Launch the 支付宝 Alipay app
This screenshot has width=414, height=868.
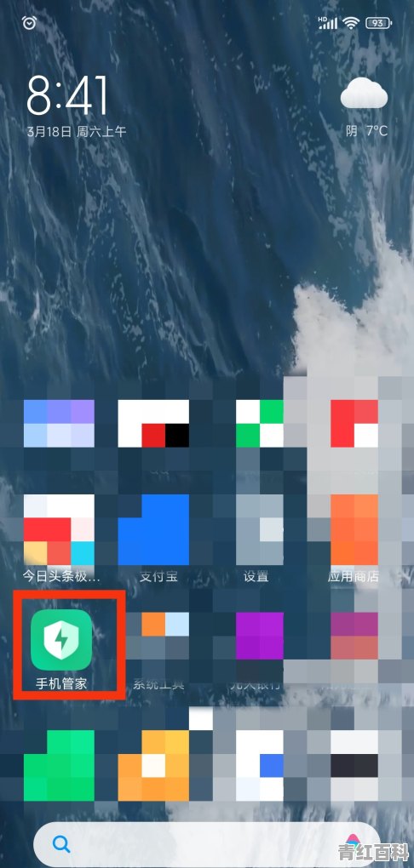pyautogui.click(x=153, y=530)
